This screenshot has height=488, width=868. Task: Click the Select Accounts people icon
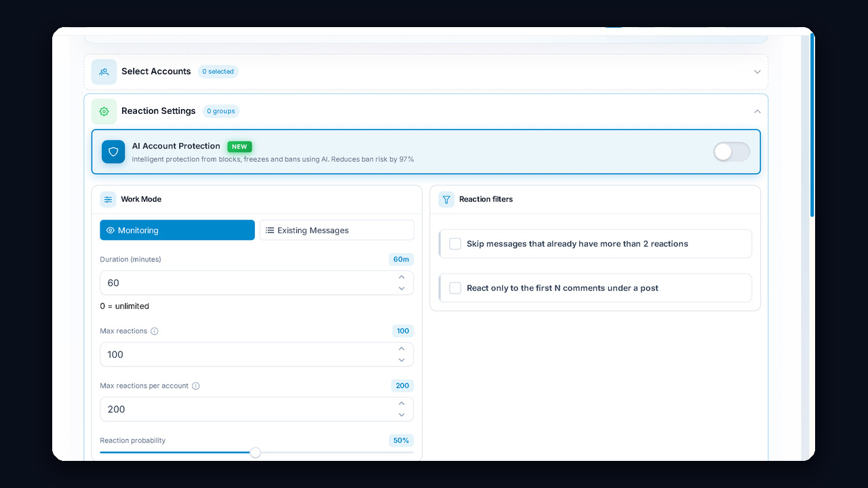(104, 72)
